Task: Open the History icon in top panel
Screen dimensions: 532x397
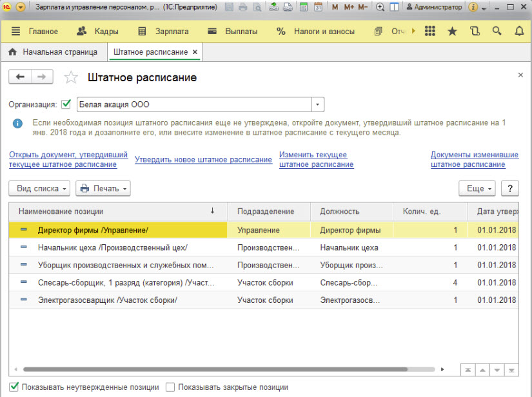Action: [475, 31]
